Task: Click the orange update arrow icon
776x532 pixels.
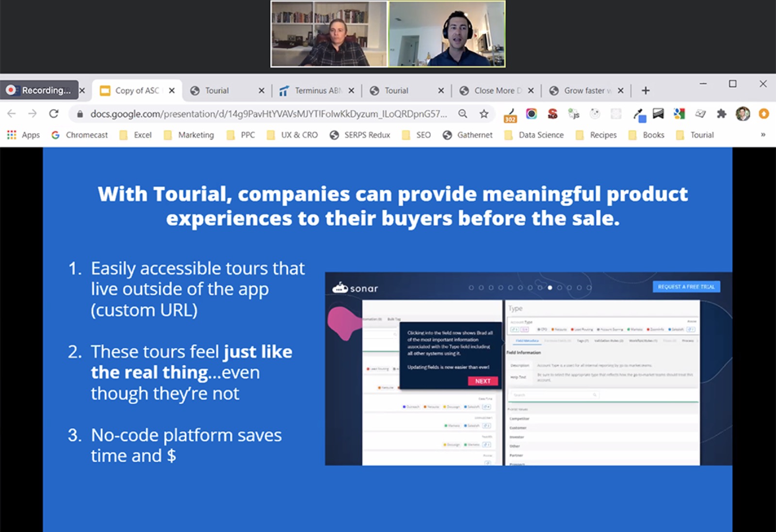Action: tap(764, 114)
